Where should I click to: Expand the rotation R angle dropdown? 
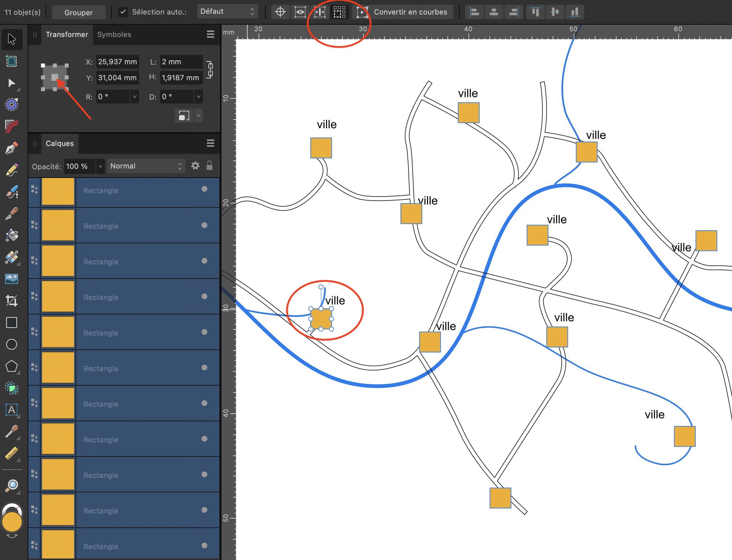click(x=135, y=97)
